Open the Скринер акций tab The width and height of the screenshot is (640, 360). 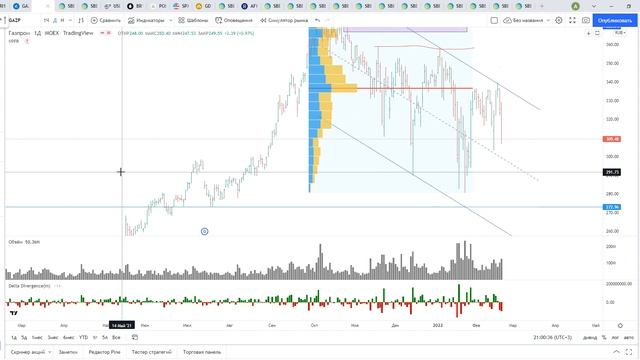28,352
